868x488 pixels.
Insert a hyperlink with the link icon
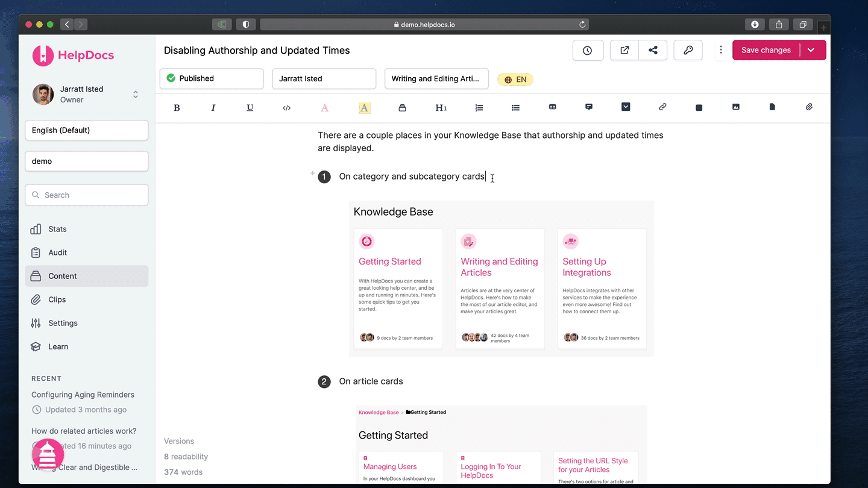pyautogui.click(x=662, y=107)
